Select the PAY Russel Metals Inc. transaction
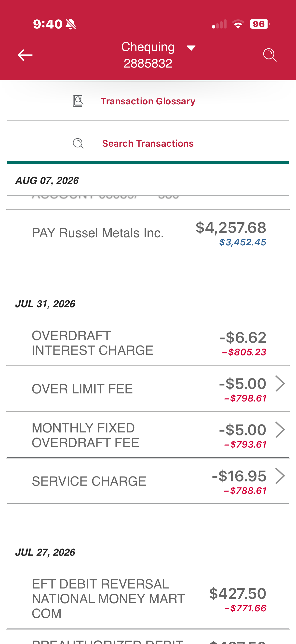 coord(148,233)
